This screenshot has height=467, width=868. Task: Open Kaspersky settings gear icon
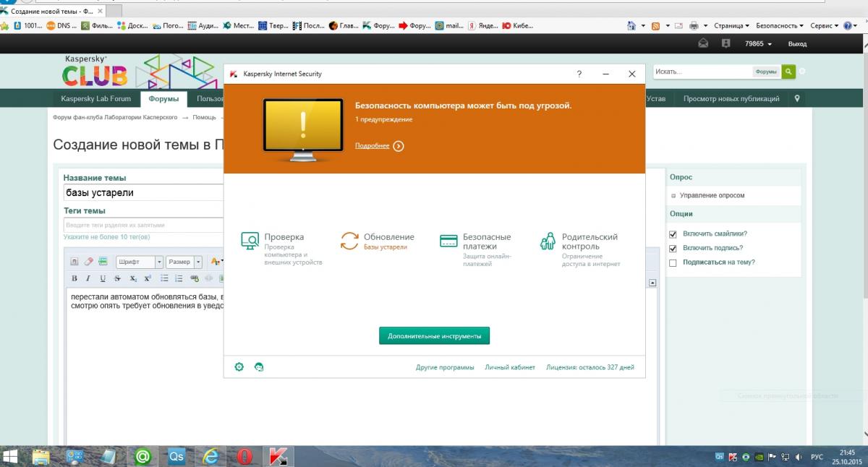(x=239, y=367)
